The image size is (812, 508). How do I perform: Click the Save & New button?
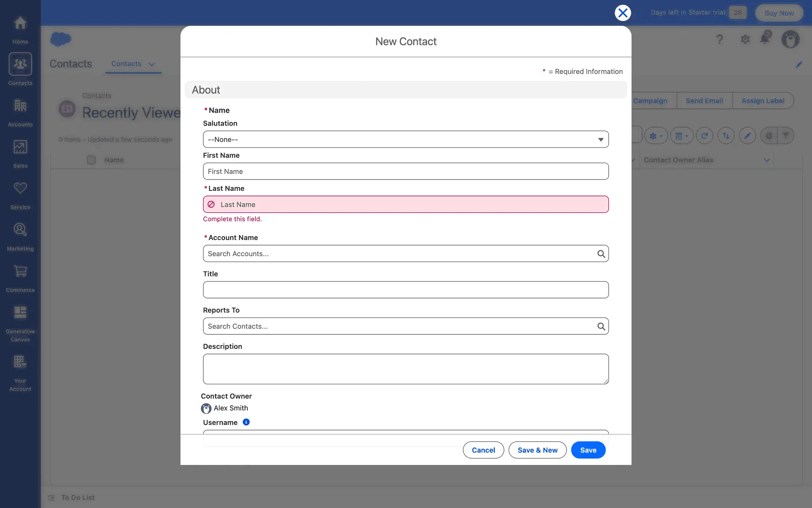coord(537,450)
